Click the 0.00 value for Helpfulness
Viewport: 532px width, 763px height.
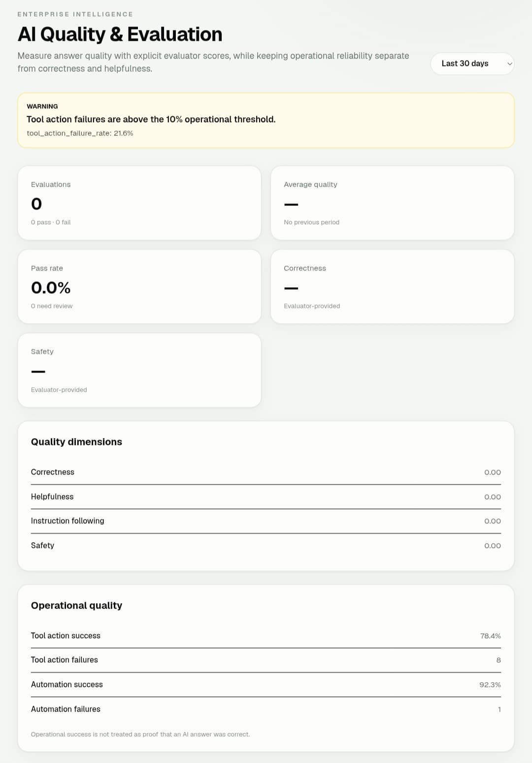point(493,497)
